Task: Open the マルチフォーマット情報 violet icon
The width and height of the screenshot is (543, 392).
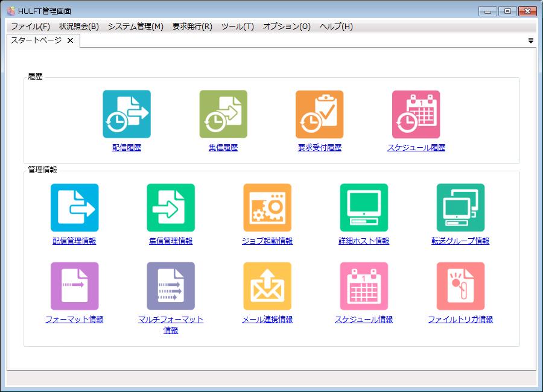Action: point(171,286)
